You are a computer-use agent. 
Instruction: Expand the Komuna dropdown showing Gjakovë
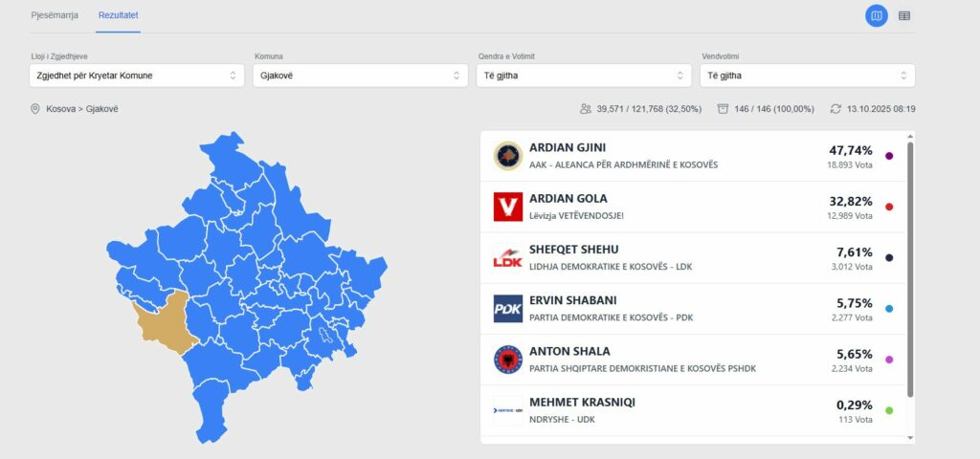tap(361, 76)
